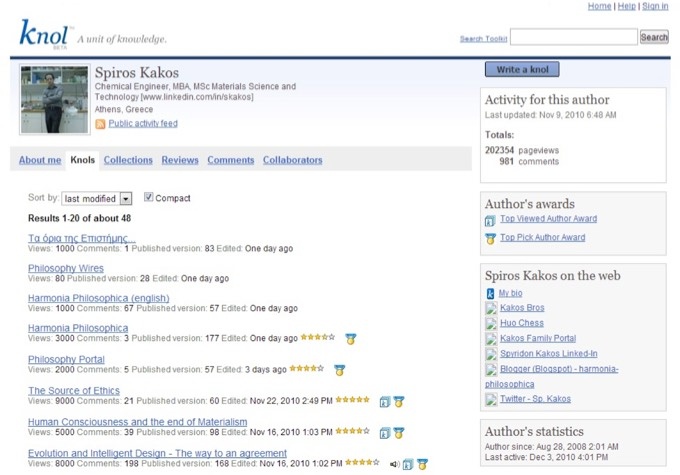Click the five-star rating on Source of Ethics

[x=352, y=400]
